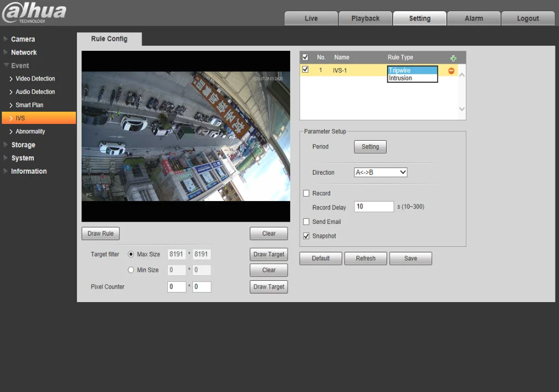The width and height of the screenshot is (559, 392).
Task: Click the green add rule plus icon
Action: [x=453, y=58]
